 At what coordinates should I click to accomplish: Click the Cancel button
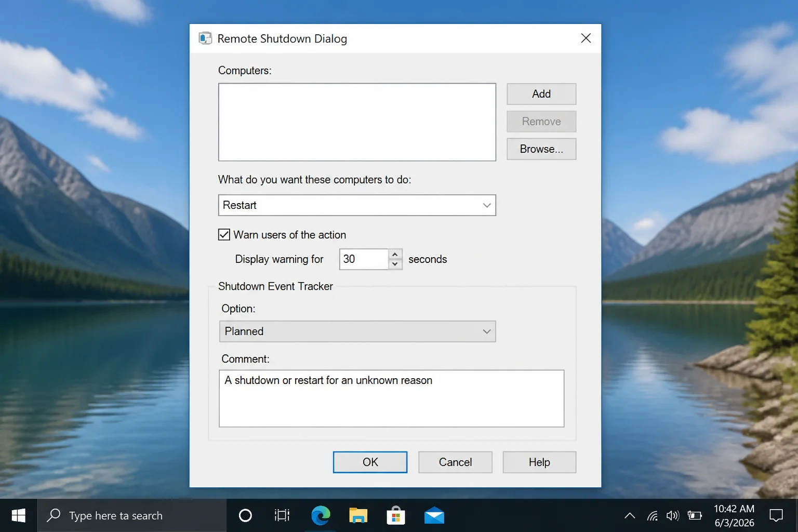click(x=455, y=462)
